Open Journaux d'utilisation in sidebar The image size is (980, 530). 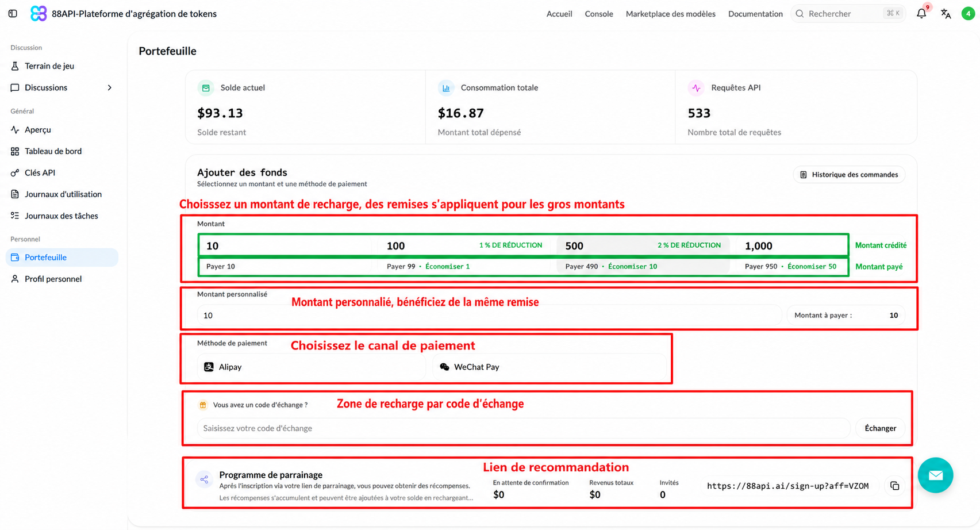[x=62, y=194]
